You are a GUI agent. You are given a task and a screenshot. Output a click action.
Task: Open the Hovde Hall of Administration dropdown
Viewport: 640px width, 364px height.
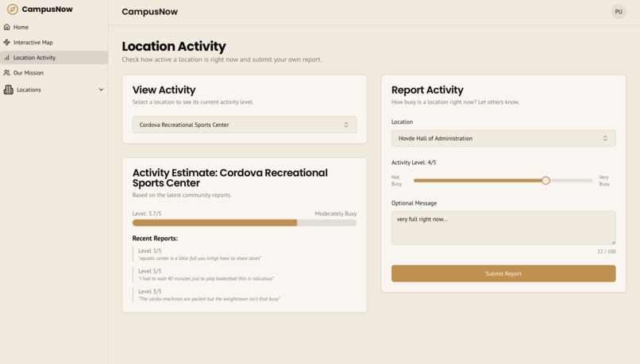(x=503, y=138)
